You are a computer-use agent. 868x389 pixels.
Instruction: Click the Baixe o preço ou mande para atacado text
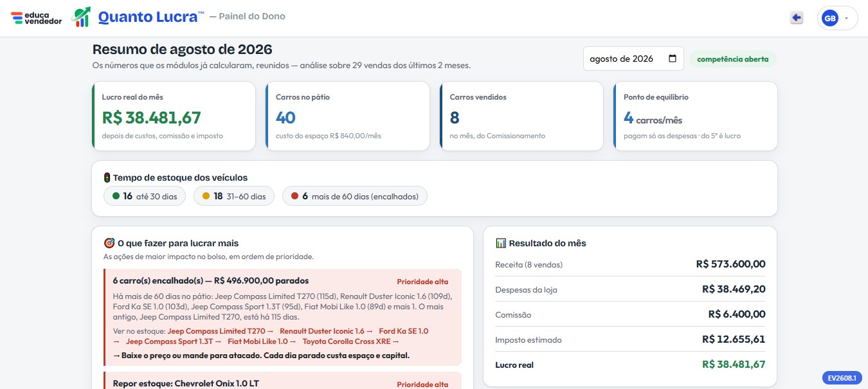(x=261, y=356)
